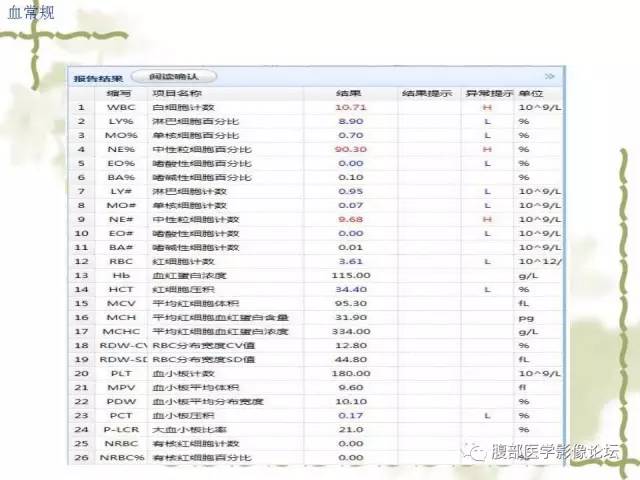
Task: Select the MO# abbreviation cell
Action: 121,206
